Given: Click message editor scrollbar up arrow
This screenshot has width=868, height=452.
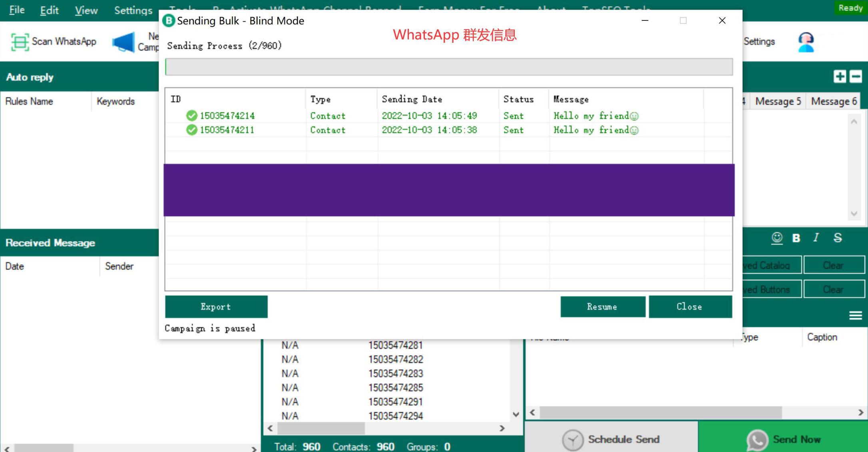Looking at the screenshot, I should [x=854, y=121].
